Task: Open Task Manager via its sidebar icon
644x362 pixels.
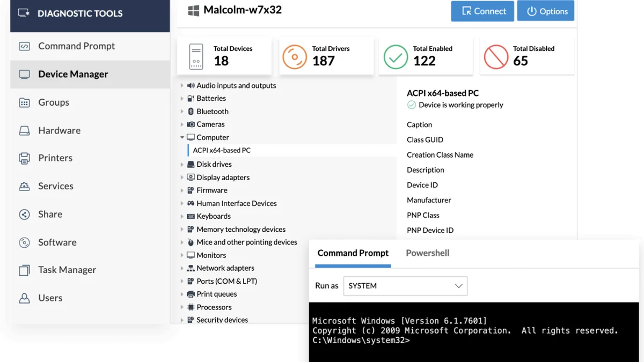Action: pyautogui.click(x=24, y=270)
